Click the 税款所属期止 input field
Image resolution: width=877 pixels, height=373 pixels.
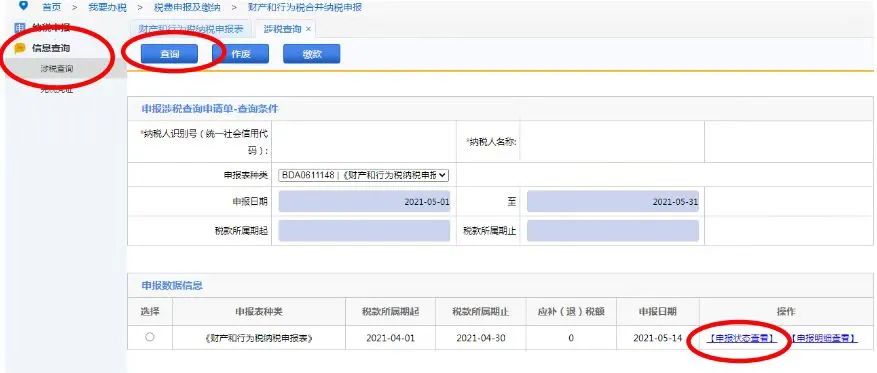click(612, 230)
